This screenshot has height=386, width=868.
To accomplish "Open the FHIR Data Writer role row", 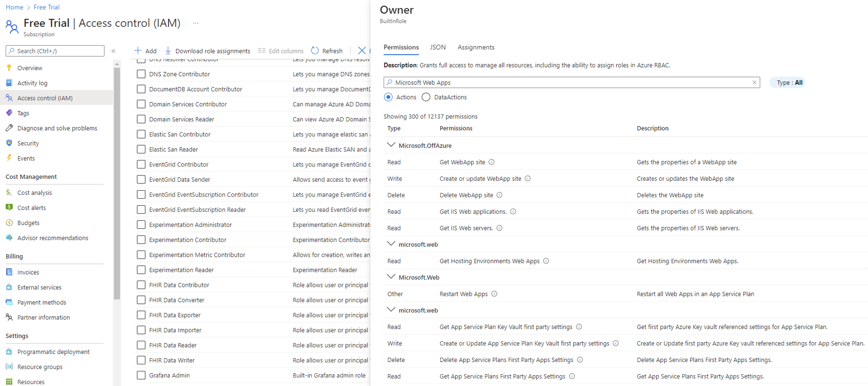I will pyautogui.click(x=252, y=361).
